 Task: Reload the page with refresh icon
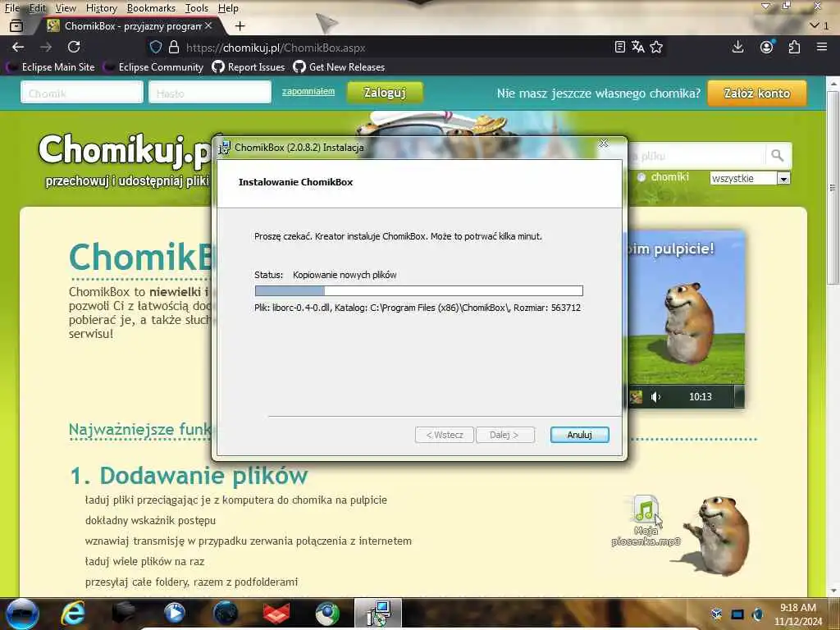74,47
